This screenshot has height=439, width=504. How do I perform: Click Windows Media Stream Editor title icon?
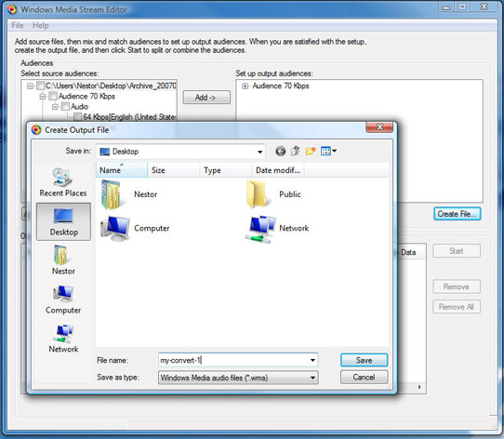coord(12,9)
